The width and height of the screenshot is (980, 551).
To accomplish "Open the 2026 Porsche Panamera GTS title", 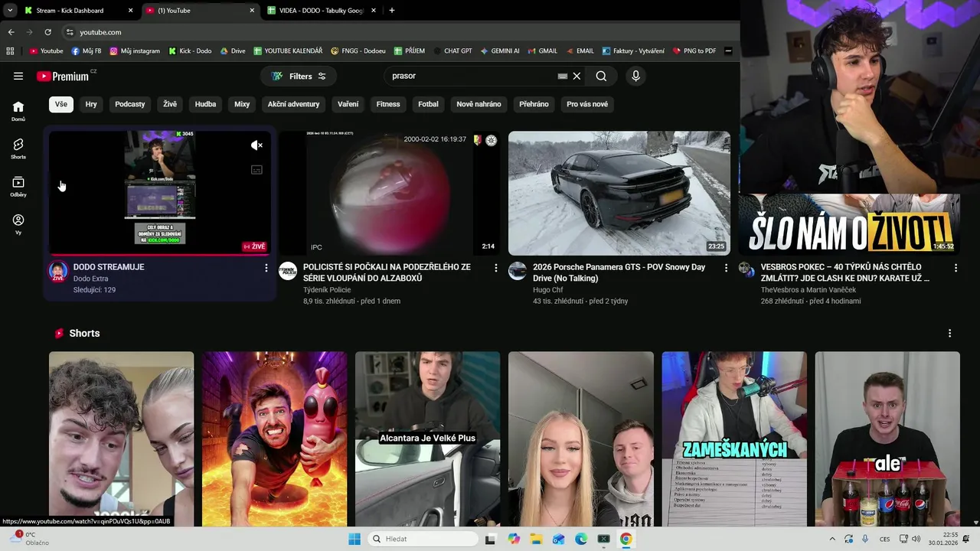I will pos(619,272).
